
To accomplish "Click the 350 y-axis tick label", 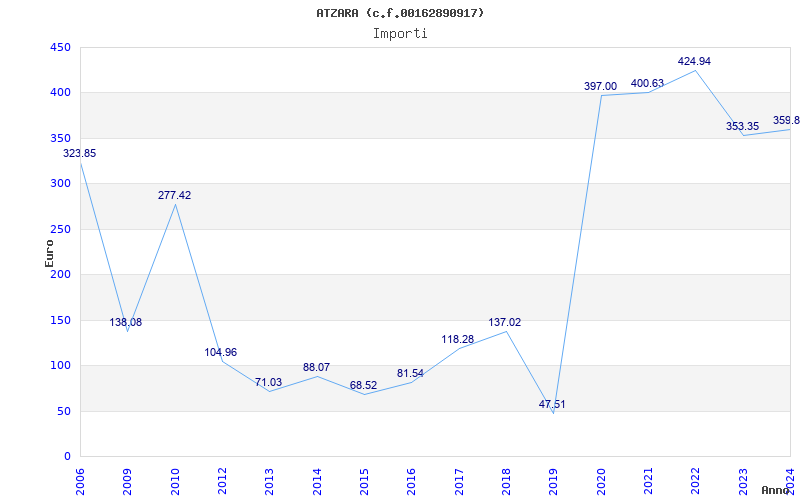I will click(x=60, y=138).
